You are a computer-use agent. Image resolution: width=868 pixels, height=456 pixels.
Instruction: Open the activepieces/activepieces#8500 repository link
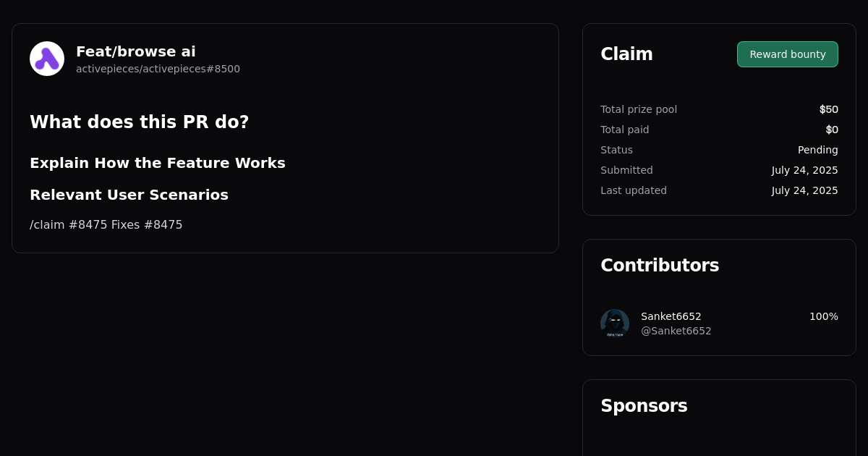coord(158,69)
